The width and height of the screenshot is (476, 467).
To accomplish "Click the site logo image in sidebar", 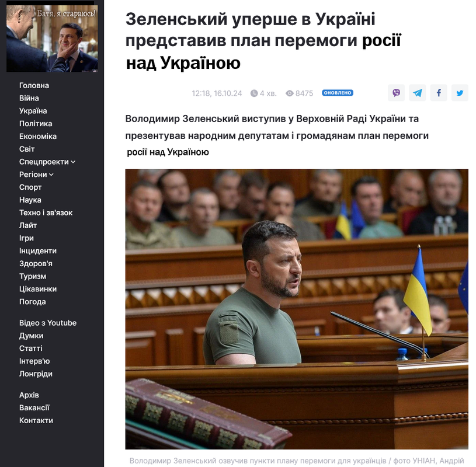I will (52, 39).
